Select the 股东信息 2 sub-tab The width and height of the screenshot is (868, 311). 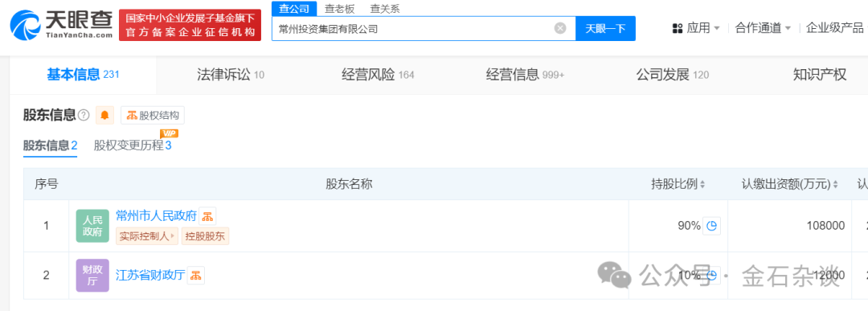[50, 145]
